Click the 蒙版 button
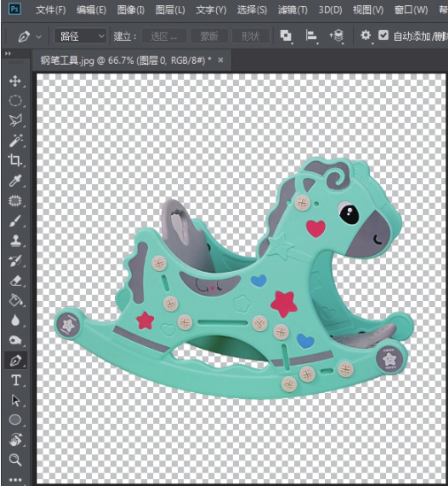The image size is (448, 486). pos(209,36)
